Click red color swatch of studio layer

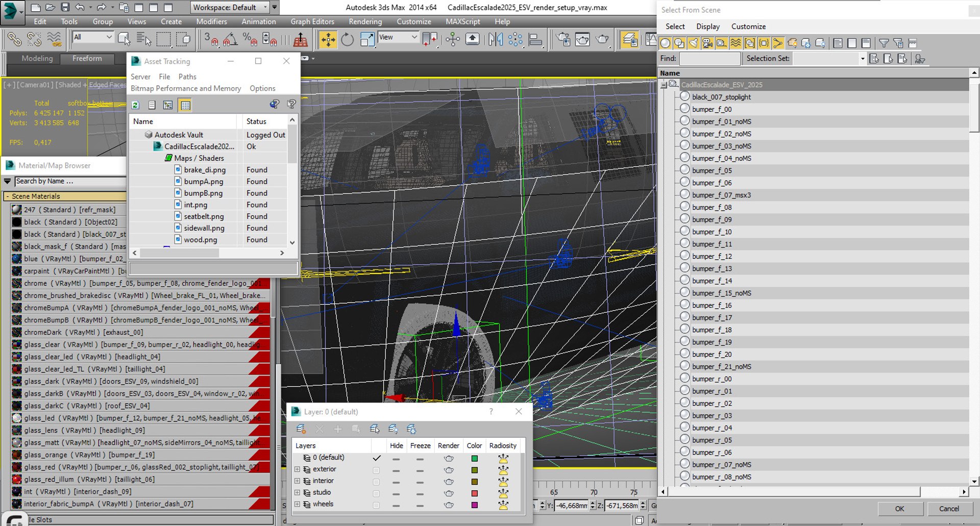[475, 493]
